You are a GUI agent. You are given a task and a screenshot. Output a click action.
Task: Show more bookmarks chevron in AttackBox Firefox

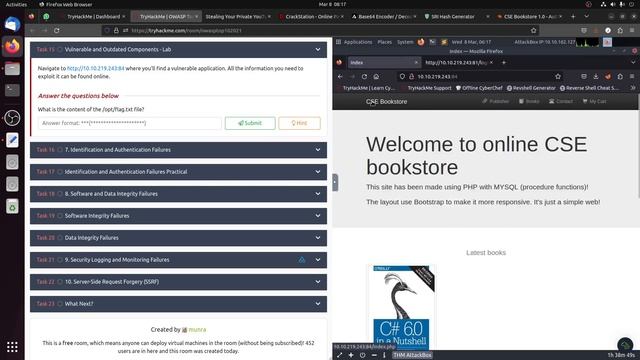click(x=633, y=88)
